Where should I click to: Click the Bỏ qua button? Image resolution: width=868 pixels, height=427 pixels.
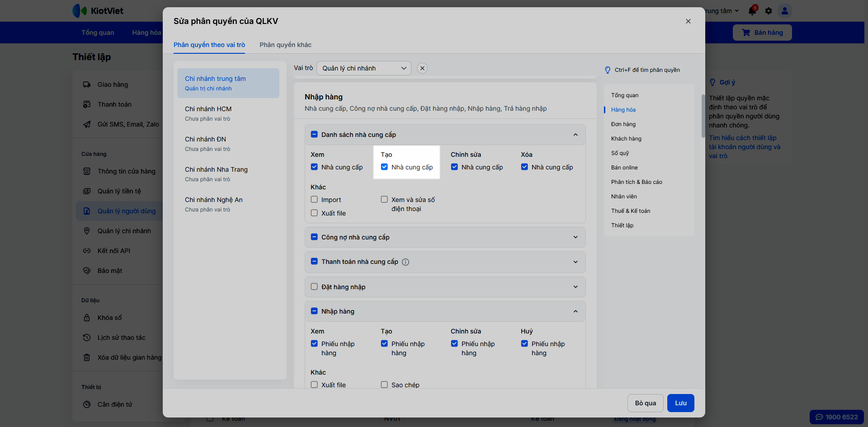[x=645, y=403]
